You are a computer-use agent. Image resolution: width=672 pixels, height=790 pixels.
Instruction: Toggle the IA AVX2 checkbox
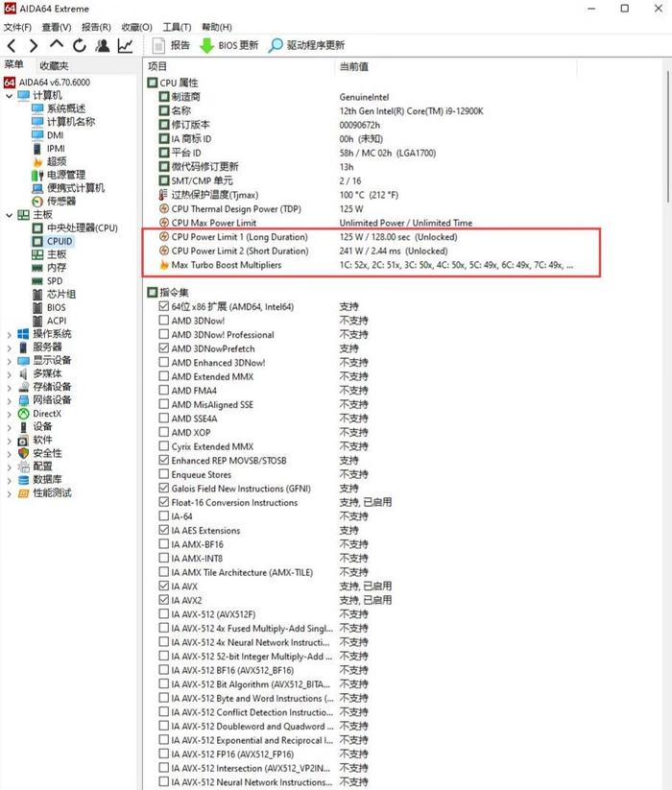[164, 600]
